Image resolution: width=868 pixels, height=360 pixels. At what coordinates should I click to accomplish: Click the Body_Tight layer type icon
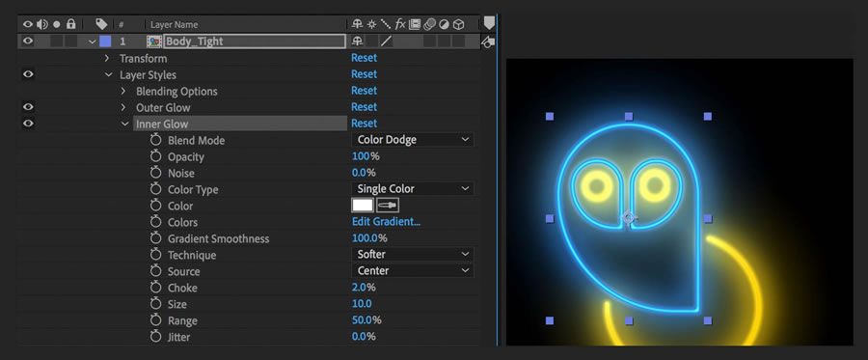pos(154,41)
